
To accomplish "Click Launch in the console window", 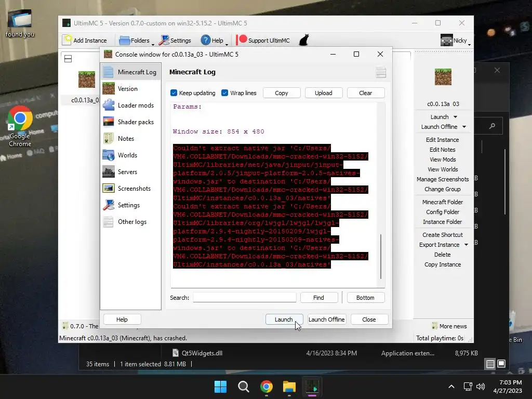I will pyautogui.click(x=284, y=320).
